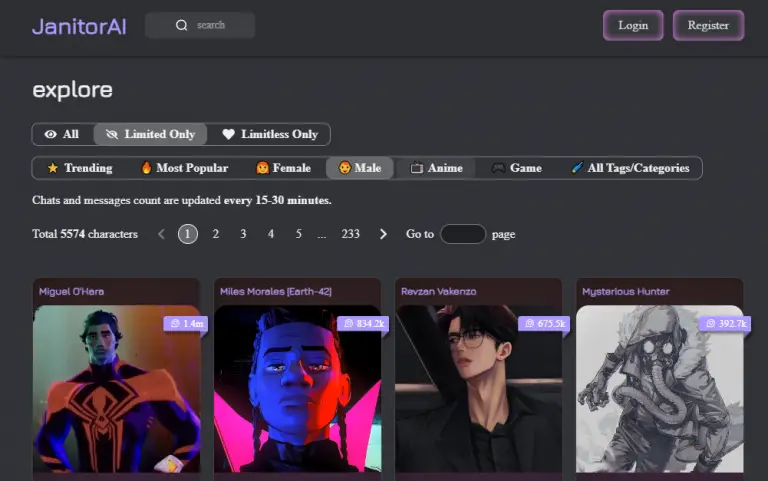Click the Register button
This screenshot has height=481, width=768.
(708, 25)
